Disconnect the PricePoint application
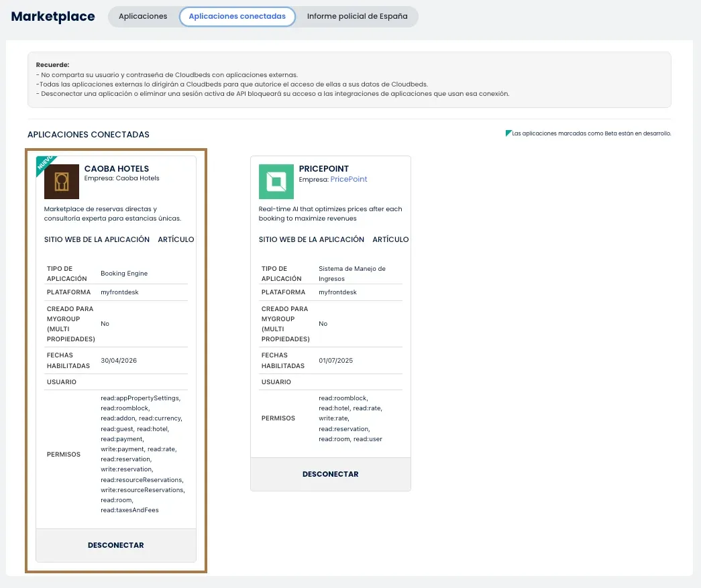Viewport: 701px width, 588px height. tap(331, 474)
